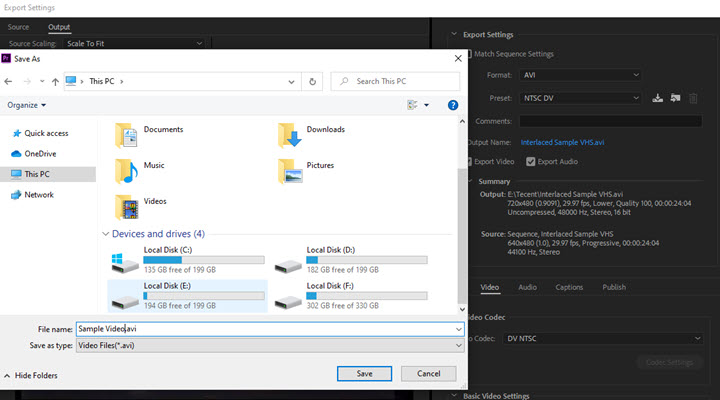Go back using the Save As back arrow
720x400 pixels.
(8, 81)
